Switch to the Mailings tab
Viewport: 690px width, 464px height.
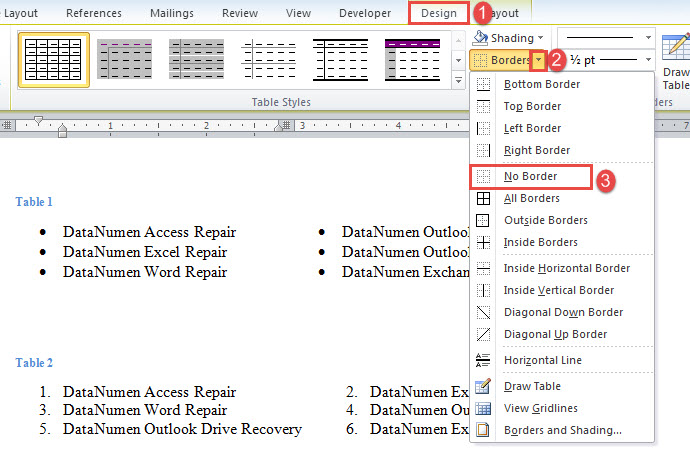tap(172, 13)
